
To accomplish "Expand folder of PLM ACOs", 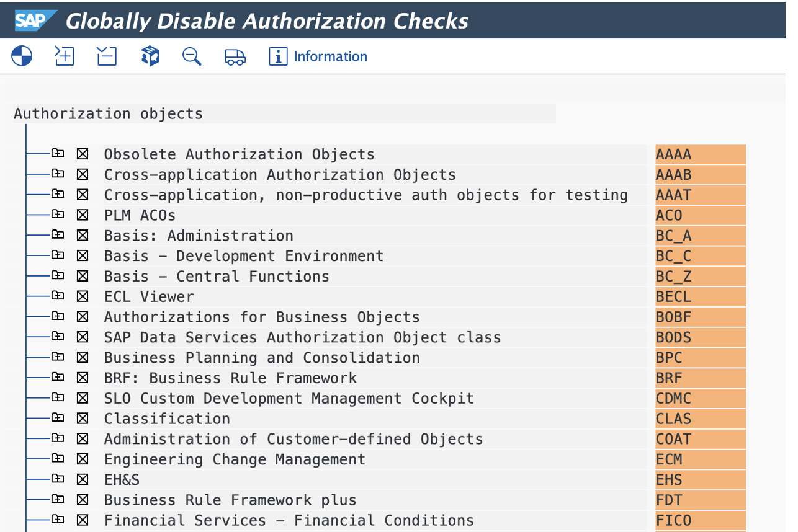I will pyautogui.click(x=58, y=215).
